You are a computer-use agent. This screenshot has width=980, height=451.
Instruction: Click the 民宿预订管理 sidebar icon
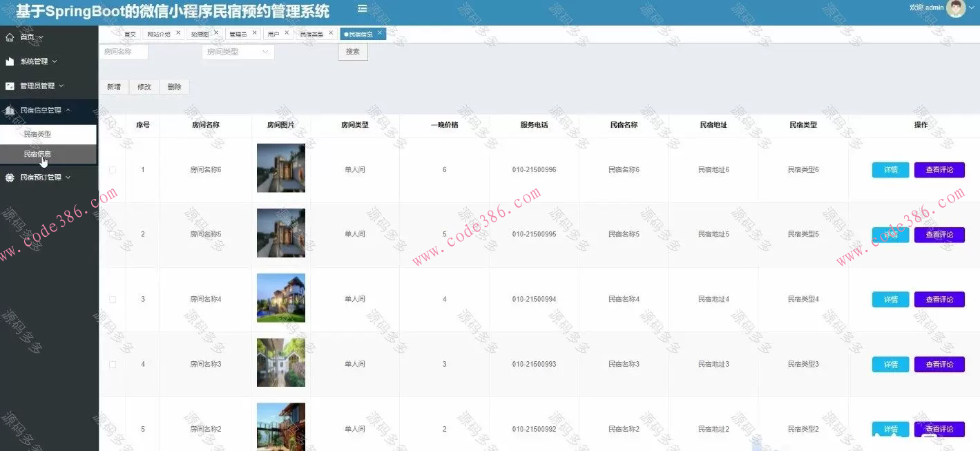click(10, 177)
